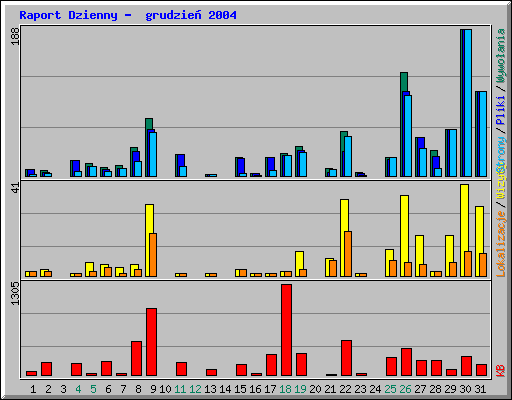The width and height of the screenshot is (512, 400).
Task: Click day label 15 on the x-axis
Action: coord(240,389)
